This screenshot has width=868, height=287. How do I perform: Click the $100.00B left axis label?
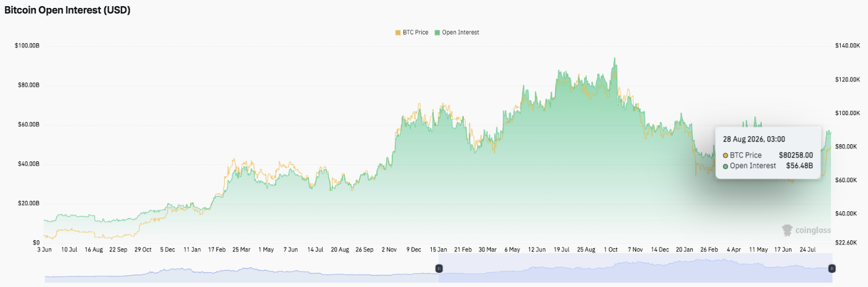click(27, 46)
